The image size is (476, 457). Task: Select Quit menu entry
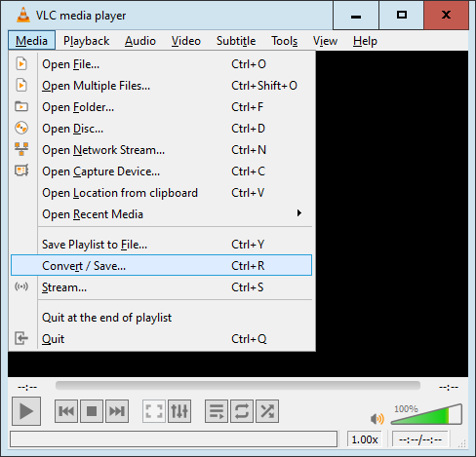(x=161, y=339)
